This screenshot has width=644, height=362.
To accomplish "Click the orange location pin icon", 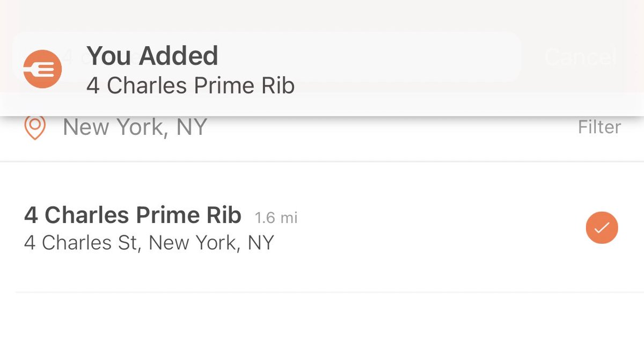I will pos(35,128).
